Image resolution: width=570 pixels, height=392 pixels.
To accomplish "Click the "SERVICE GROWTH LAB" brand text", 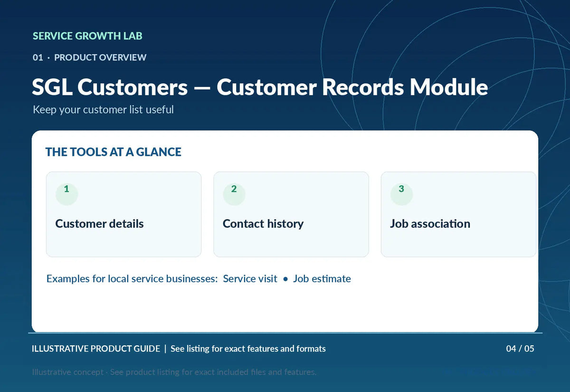I will [x=87, y=36].
